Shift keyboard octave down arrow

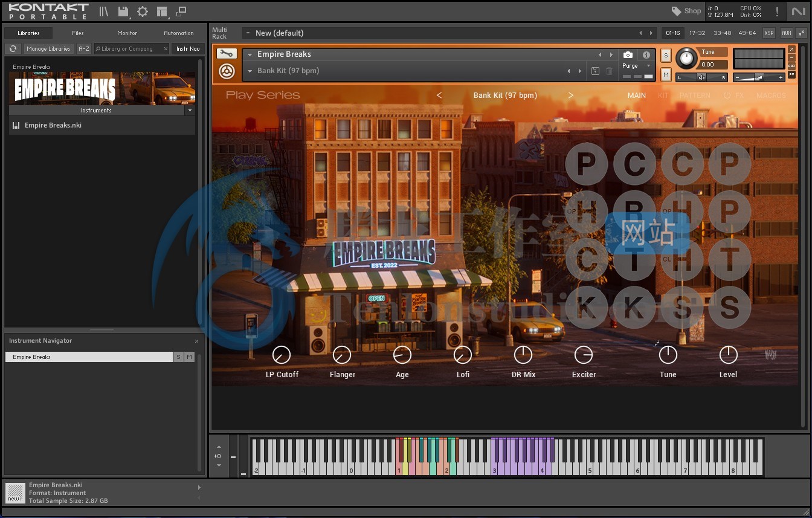click(219, 465)
